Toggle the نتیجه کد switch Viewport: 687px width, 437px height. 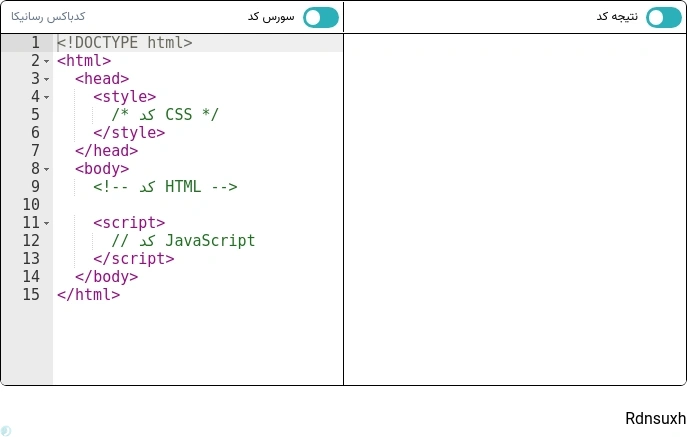click(x=664, y=18)
